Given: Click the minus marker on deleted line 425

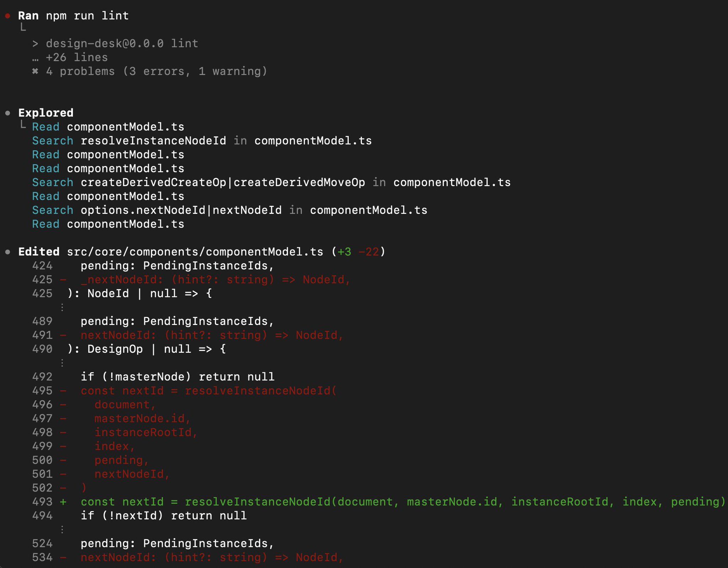Looking at the screenshot, I should pos(63,280).
